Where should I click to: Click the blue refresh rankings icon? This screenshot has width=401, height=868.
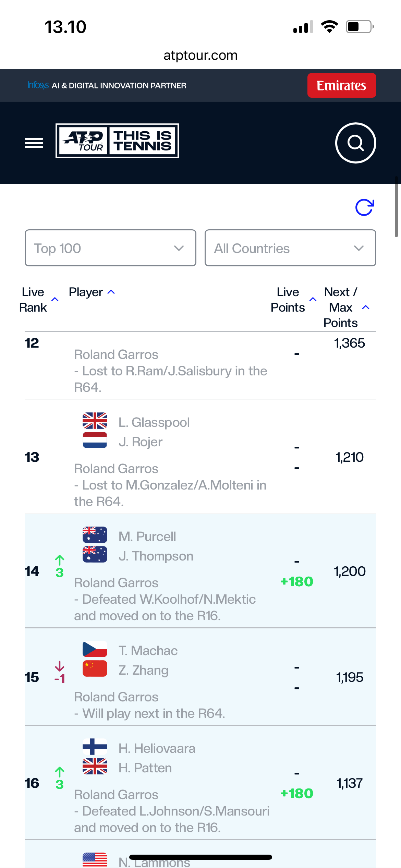coord(364,207)
